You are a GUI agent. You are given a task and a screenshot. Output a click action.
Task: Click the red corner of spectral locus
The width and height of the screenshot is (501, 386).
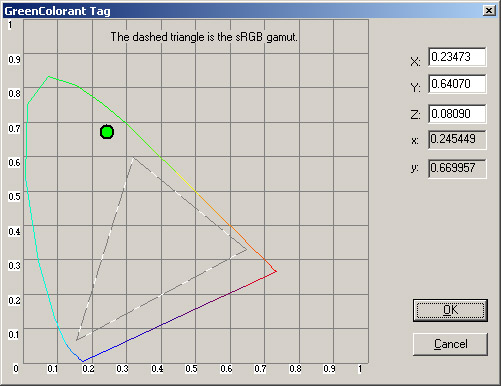(276, 271)
